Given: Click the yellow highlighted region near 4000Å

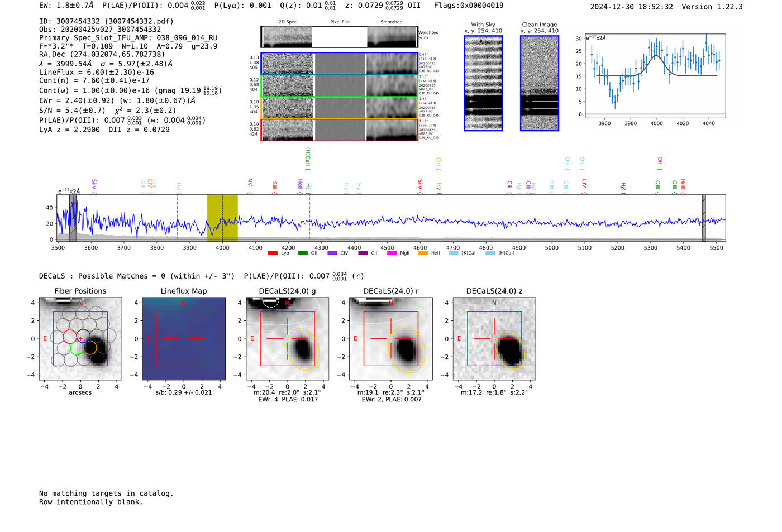Looking at the screenshot, I should (x=222, y=218).
